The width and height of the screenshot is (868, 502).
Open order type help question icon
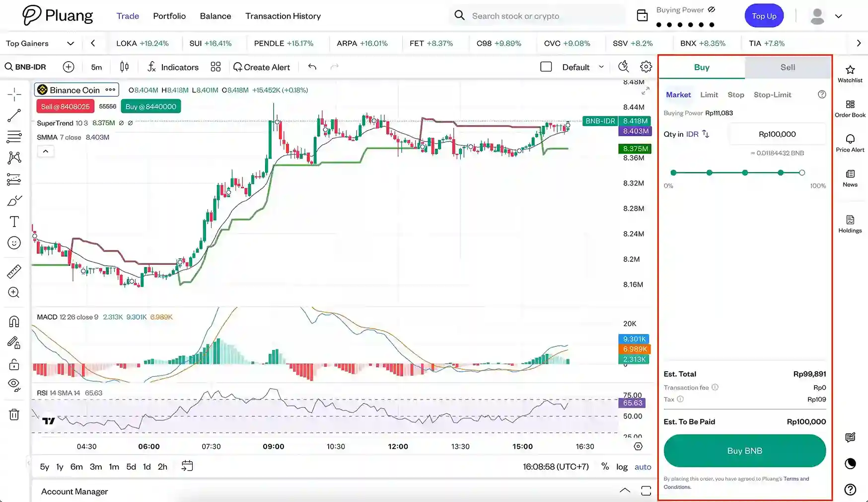tap(822, 94)
